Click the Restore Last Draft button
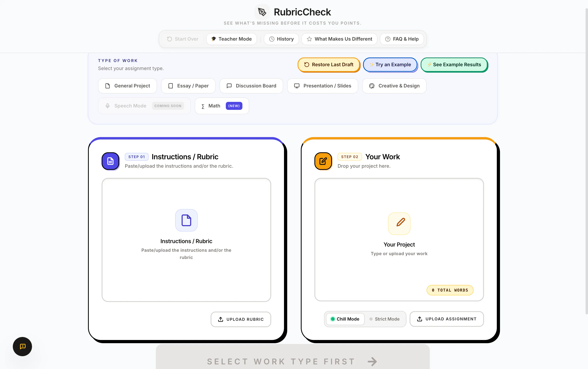Viewport: 588px width, 369px height. point(329,65)
